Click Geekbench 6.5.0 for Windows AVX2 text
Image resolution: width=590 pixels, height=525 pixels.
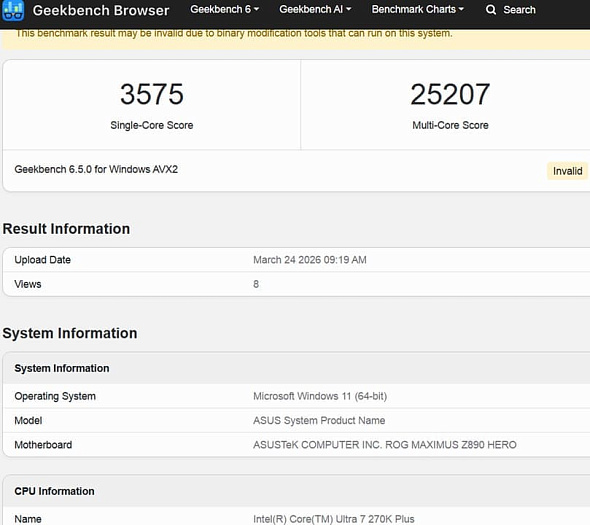click(x=96, y=169)
